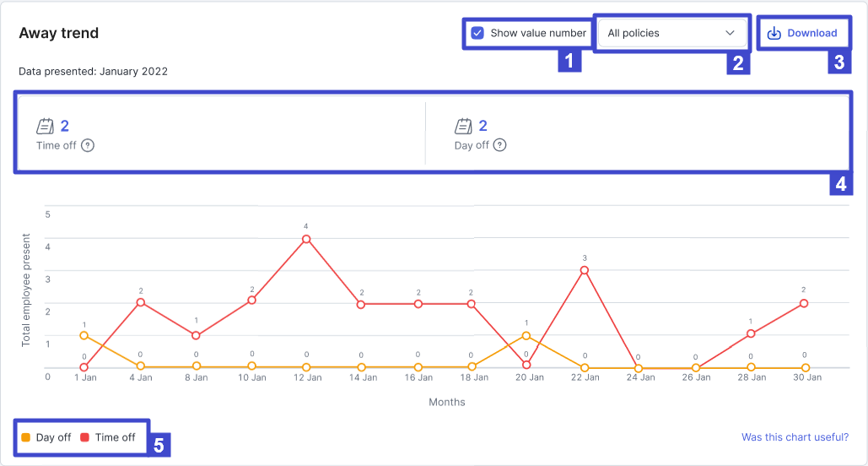Click the Time off peak point on 12 Jan

coord(306,239)
